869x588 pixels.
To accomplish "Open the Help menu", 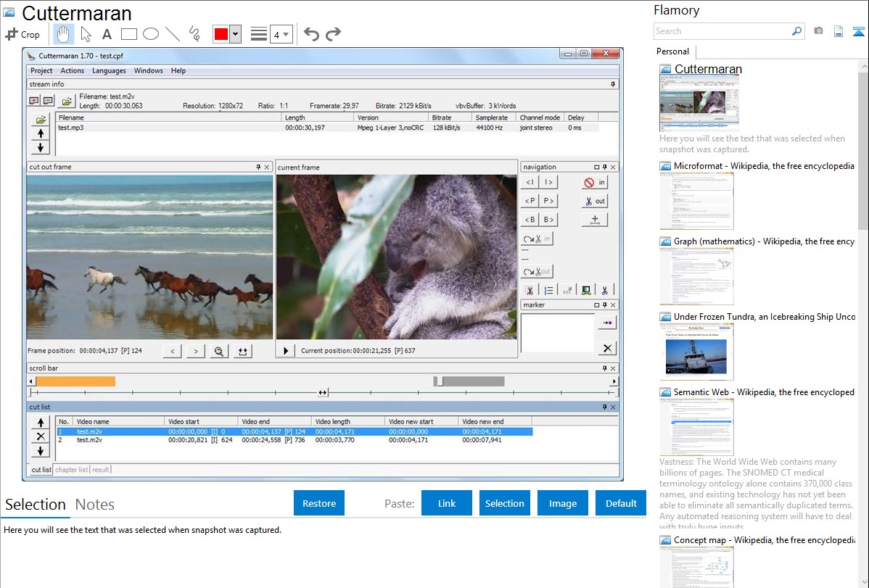I will coord(178,70).
